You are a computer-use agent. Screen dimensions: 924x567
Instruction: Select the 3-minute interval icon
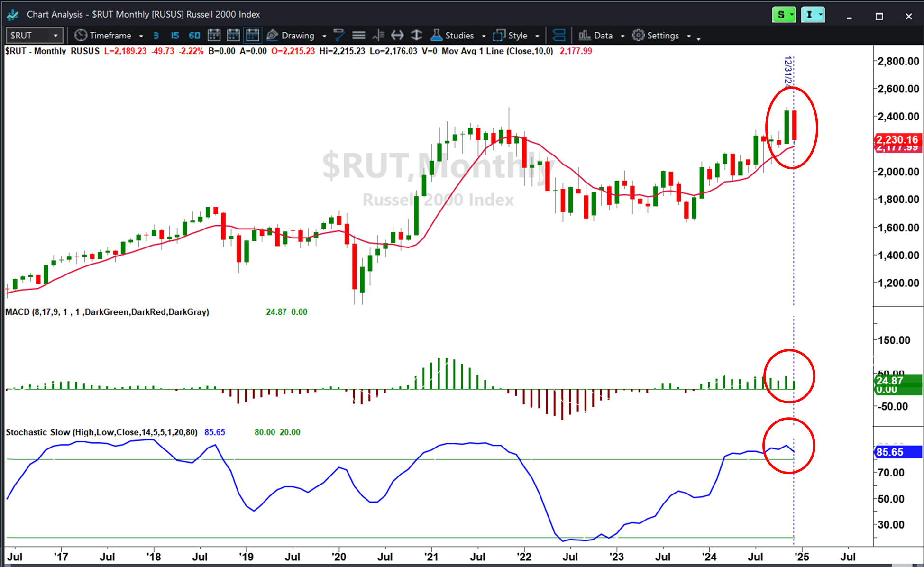(x=156, y=36)
